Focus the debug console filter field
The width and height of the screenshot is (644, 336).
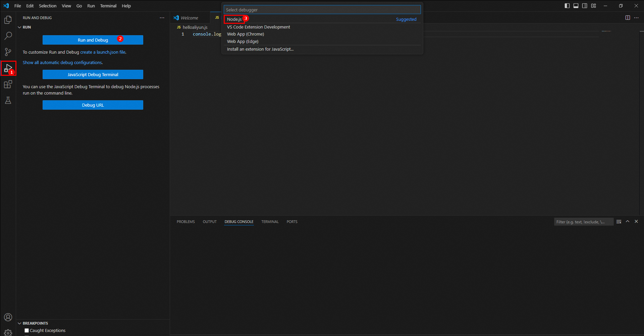pos(584,222)
